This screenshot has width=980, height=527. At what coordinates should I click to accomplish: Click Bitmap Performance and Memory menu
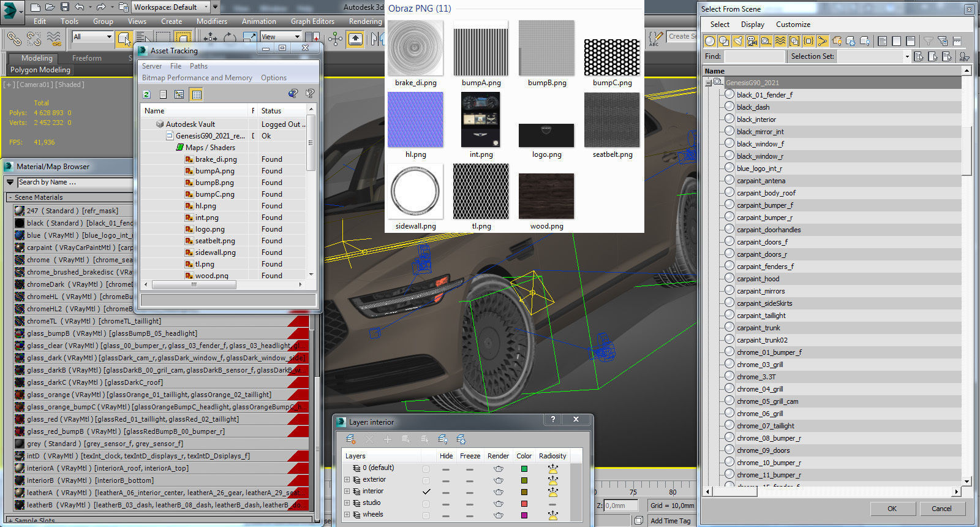pos(197,78)
